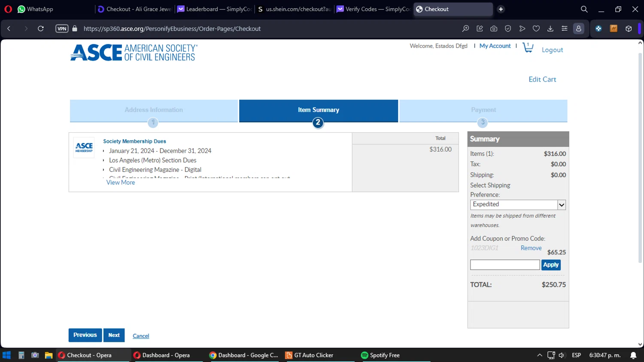
Task: Open Society Membership Dues link
Action: pos(134,141)
